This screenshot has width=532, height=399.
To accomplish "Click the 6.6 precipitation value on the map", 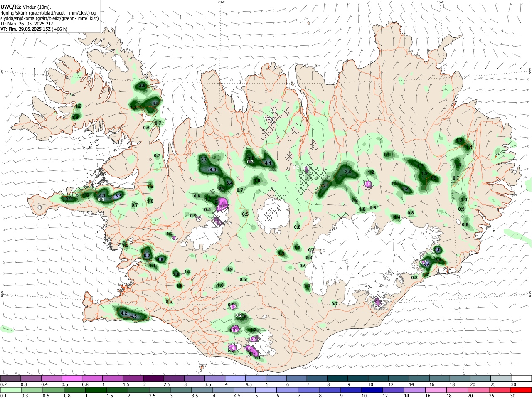I will 426,264.
